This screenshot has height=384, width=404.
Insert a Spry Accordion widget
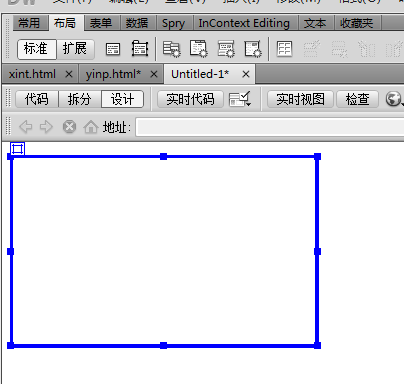pos(226,49)
